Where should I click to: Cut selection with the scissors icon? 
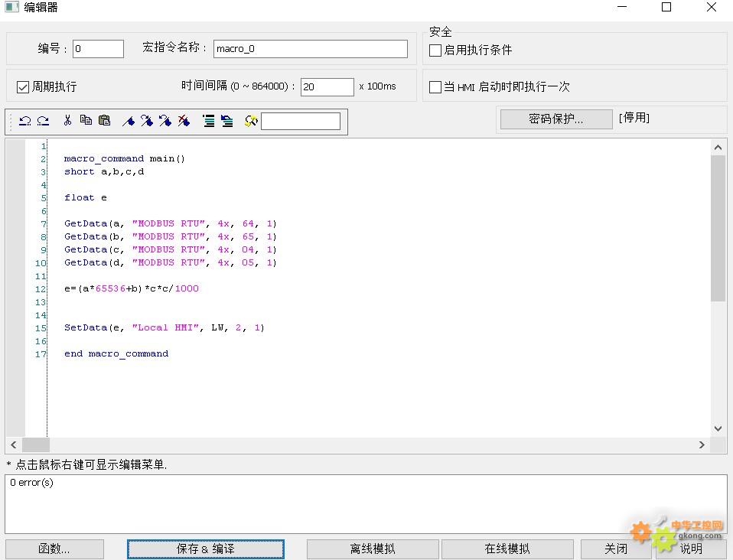pos(67,121)
